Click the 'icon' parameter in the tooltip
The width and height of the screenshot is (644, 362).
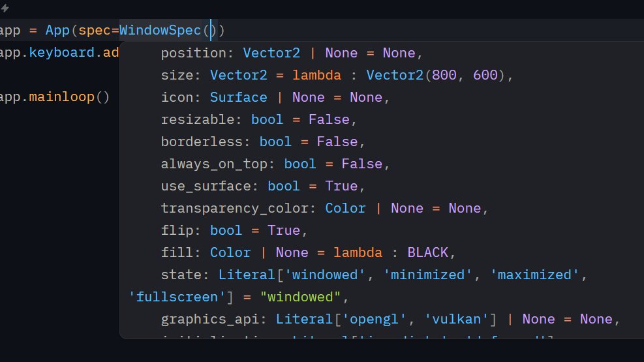[177, 97]
